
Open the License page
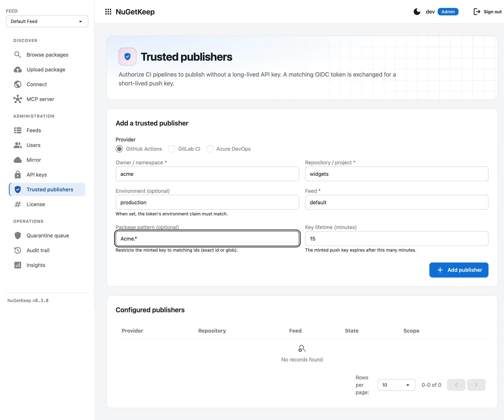tap(47, 204)
